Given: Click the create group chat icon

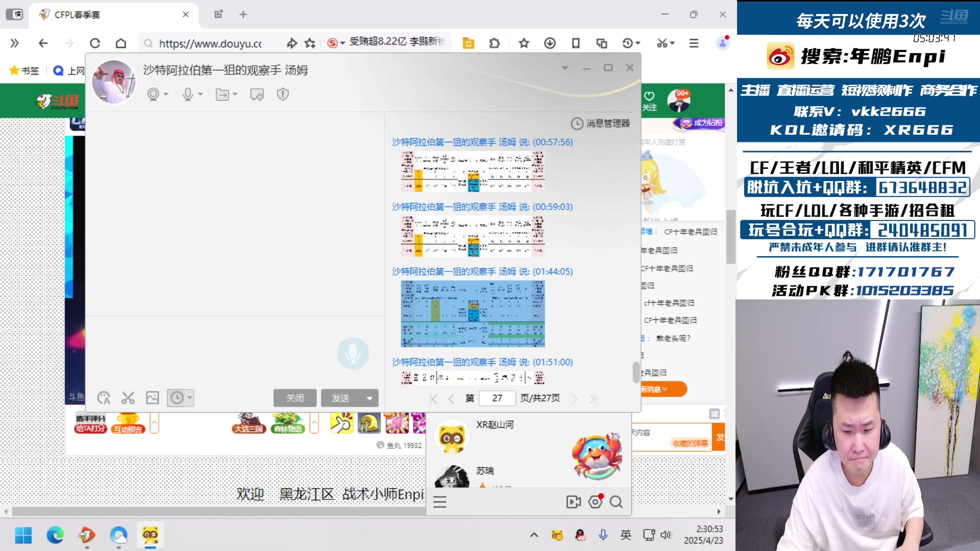Looking at the screenshot, I should point(257,94).
